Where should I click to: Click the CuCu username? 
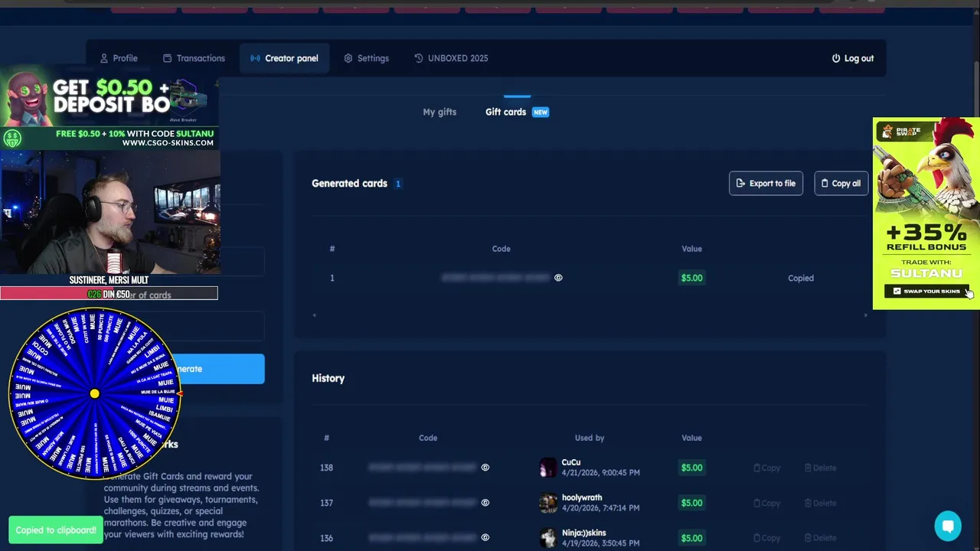click(x=571, y=462)
